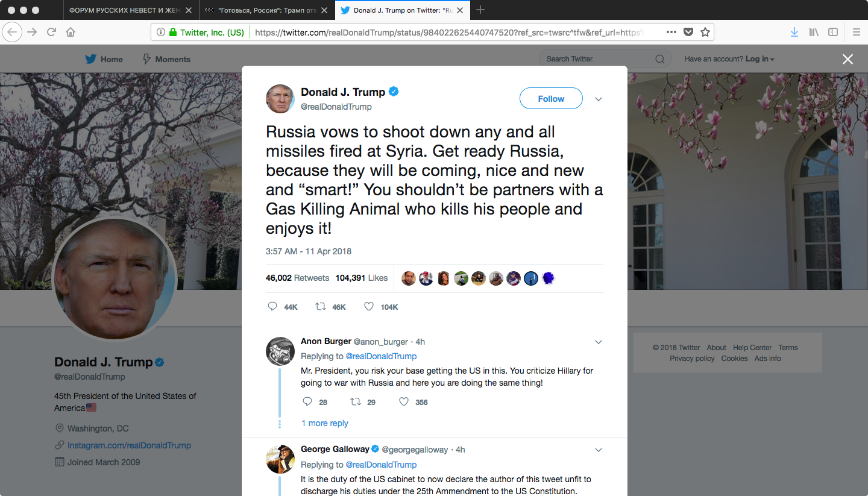Click the retweet icon showing 46K
Screen dimensions: 868x496
(x=321, y=307)
